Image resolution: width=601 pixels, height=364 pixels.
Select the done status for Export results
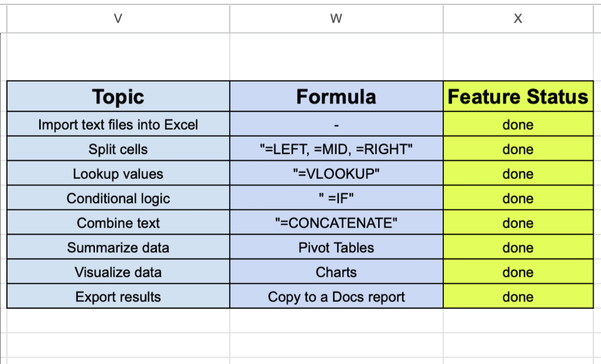(x=518, y=297)
